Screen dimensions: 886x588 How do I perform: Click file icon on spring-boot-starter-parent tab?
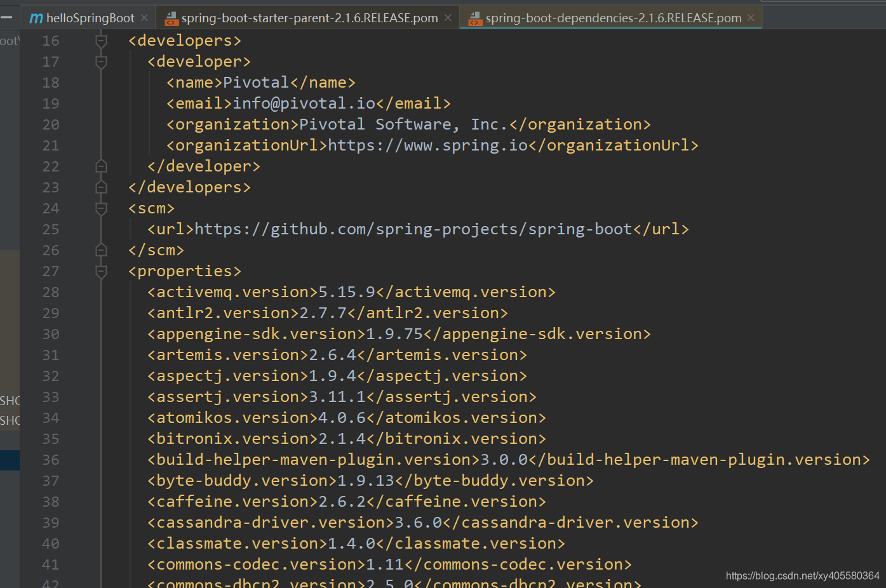[171, 19]
